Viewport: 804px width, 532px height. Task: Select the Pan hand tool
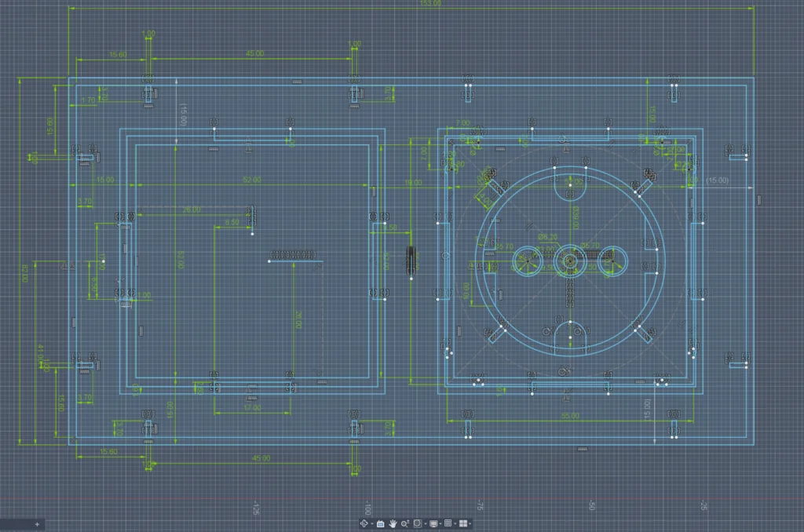coord(393,523)
